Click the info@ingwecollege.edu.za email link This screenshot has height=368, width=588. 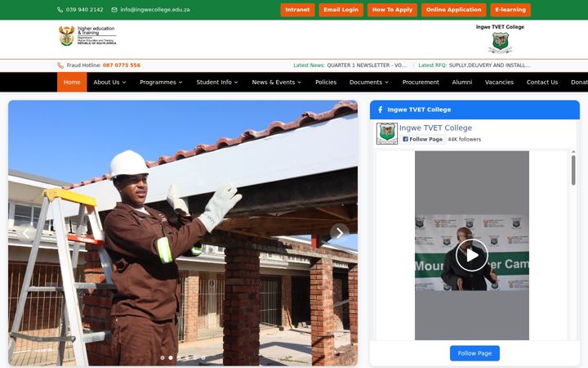tap(155, 10)
